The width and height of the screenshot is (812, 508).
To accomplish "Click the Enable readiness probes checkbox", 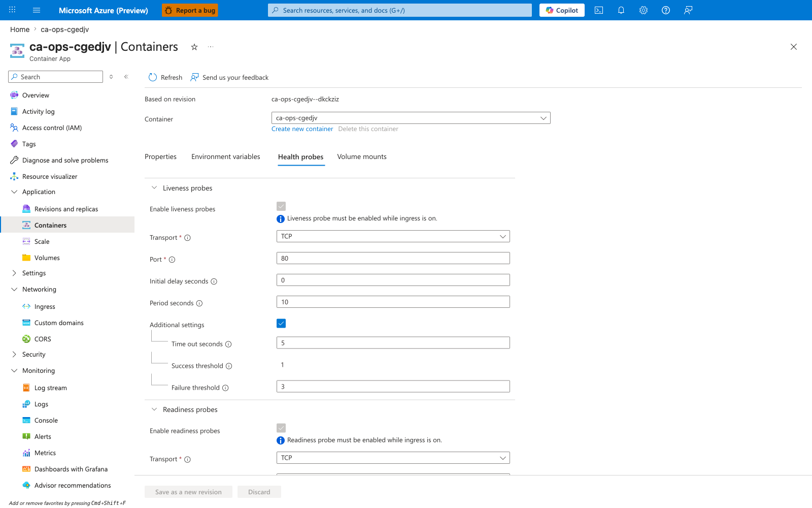I will click(x=281, y=428).
